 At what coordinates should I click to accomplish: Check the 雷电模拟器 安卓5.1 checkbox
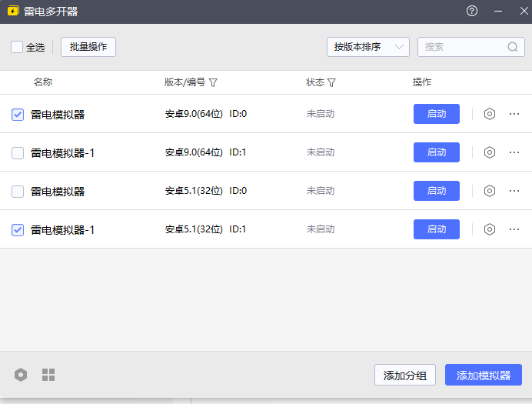coord(18,192)
